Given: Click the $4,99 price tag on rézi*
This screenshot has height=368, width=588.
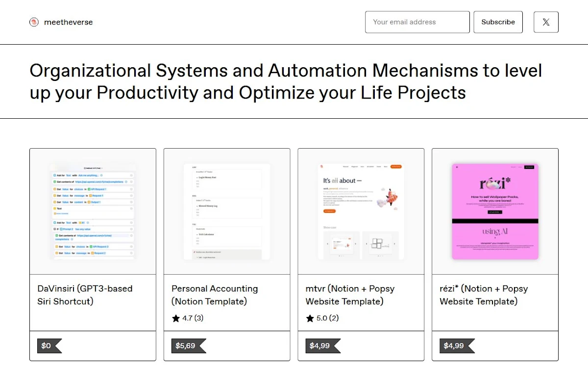Looking at the screenshot, I should 457,346.
